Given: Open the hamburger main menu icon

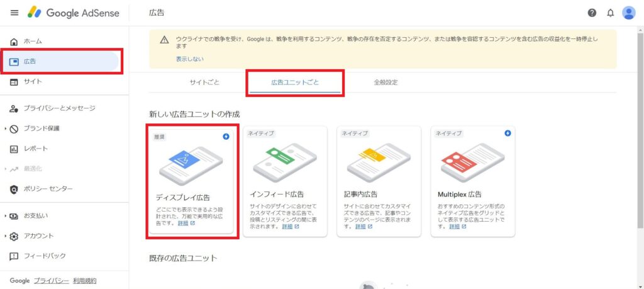Looking at the screenshot, I should pos(14,13).
